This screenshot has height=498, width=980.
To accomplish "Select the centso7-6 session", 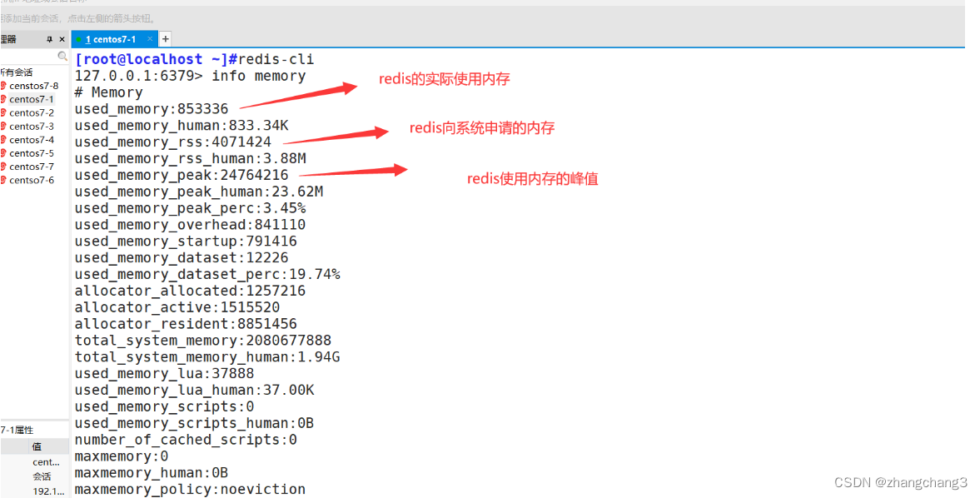I will [x=32, y=180].
